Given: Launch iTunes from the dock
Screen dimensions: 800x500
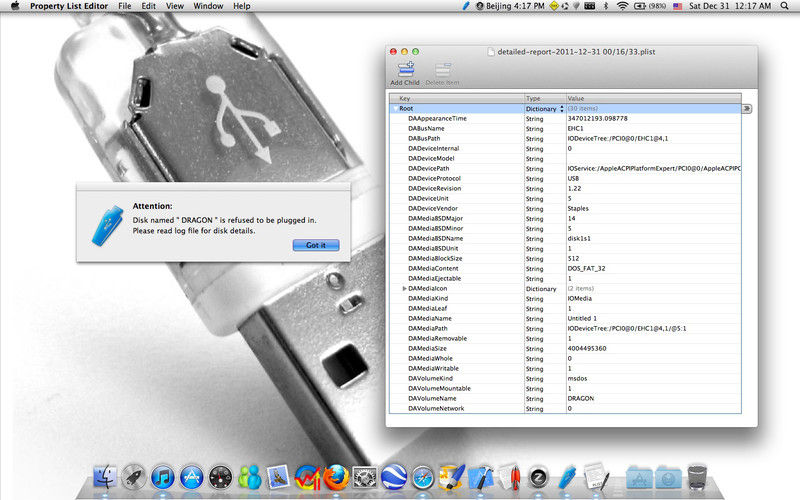Looking at the screenshot, I should pos(163,478).
